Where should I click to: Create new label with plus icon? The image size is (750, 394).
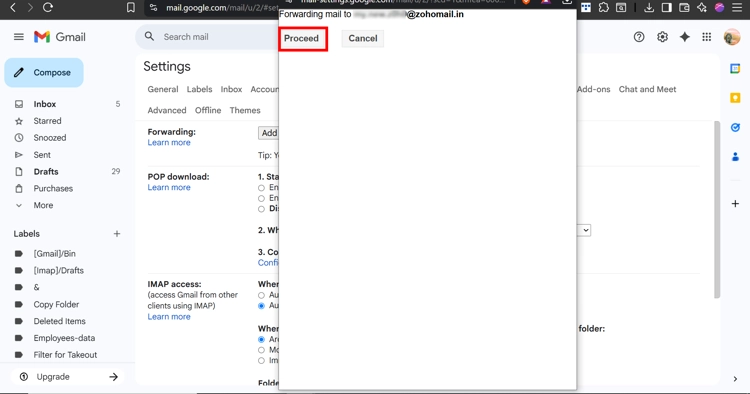[117, 234]
